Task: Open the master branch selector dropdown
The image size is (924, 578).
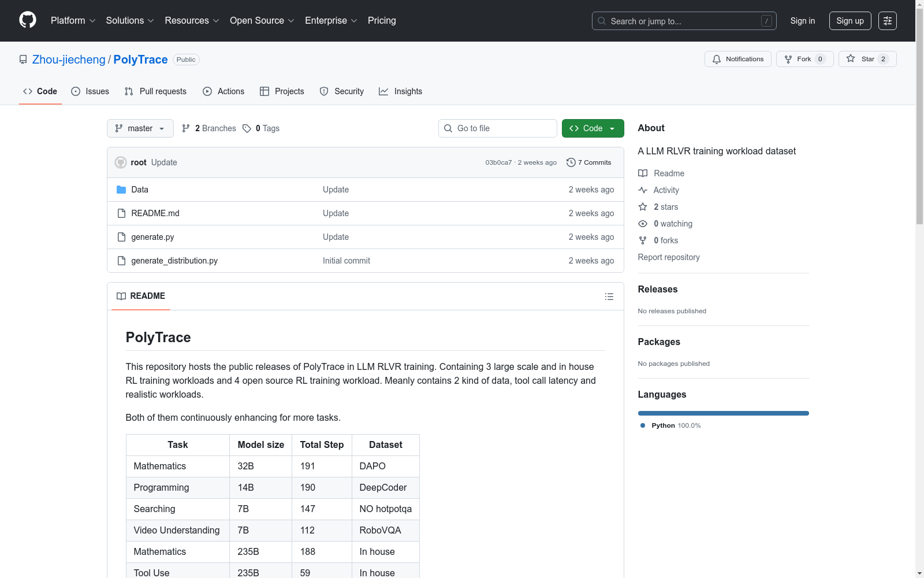Action: pyautogui.click(x=140, y=128)
